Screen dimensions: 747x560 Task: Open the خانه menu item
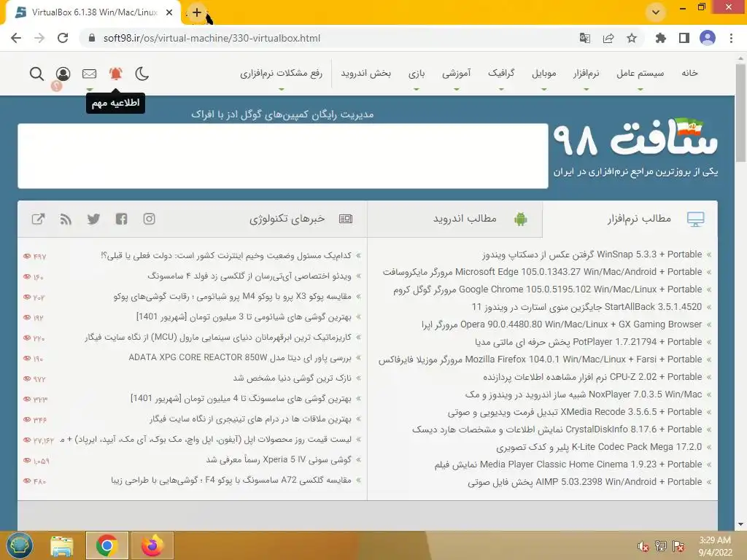click(689, 73)
